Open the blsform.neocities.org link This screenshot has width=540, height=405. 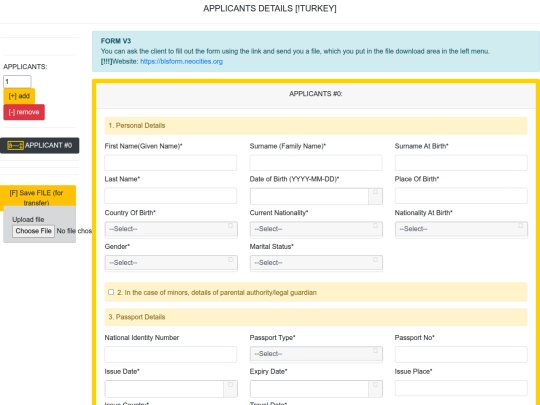[181, 61]
